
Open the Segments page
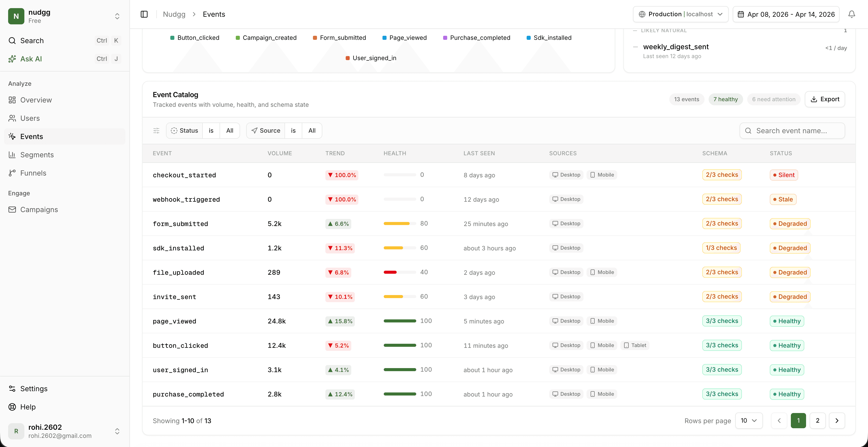pos(65,154)
